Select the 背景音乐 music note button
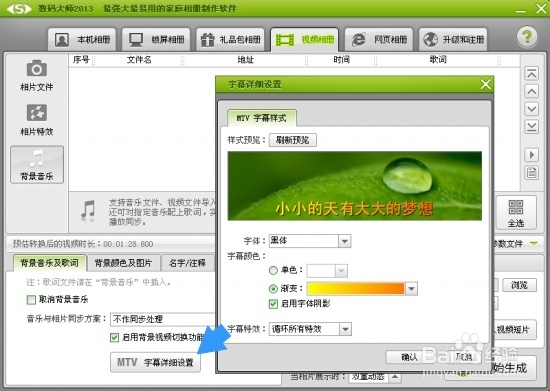Viewport: 550px width, 391px height. pos(37,164)
